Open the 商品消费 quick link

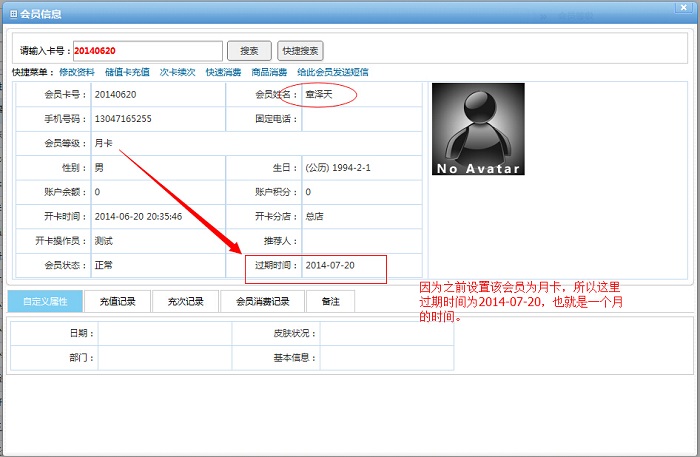[x=268, y=72]
